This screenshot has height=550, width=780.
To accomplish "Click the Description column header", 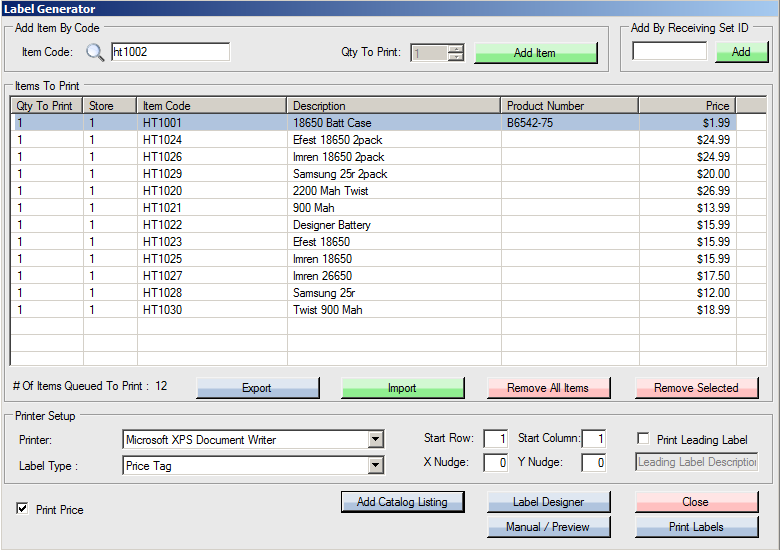I will [x=394, y=105].
